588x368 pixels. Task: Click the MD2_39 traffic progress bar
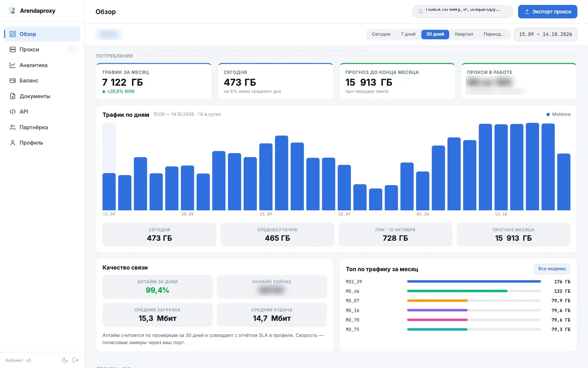tap(474, 281)
